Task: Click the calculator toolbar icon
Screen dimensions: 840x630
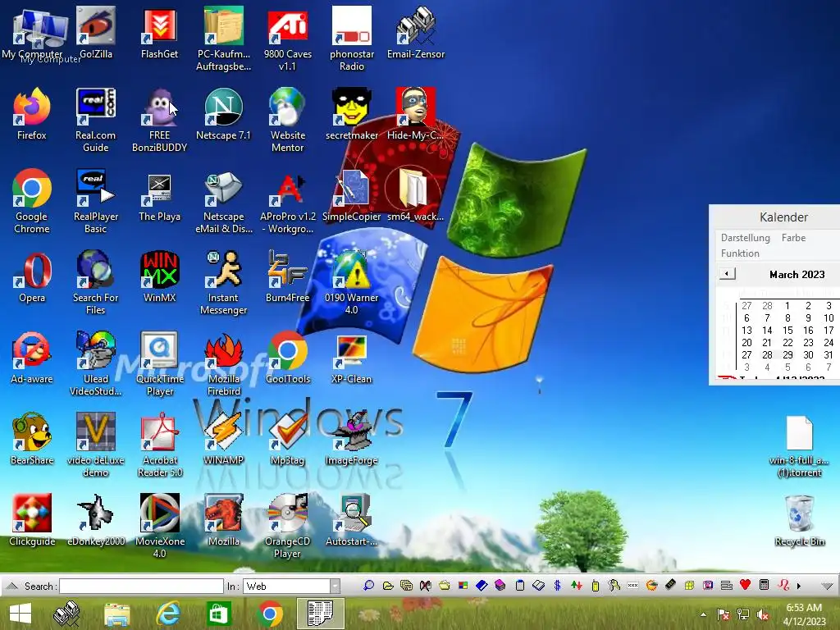Action: click(765, 585)
